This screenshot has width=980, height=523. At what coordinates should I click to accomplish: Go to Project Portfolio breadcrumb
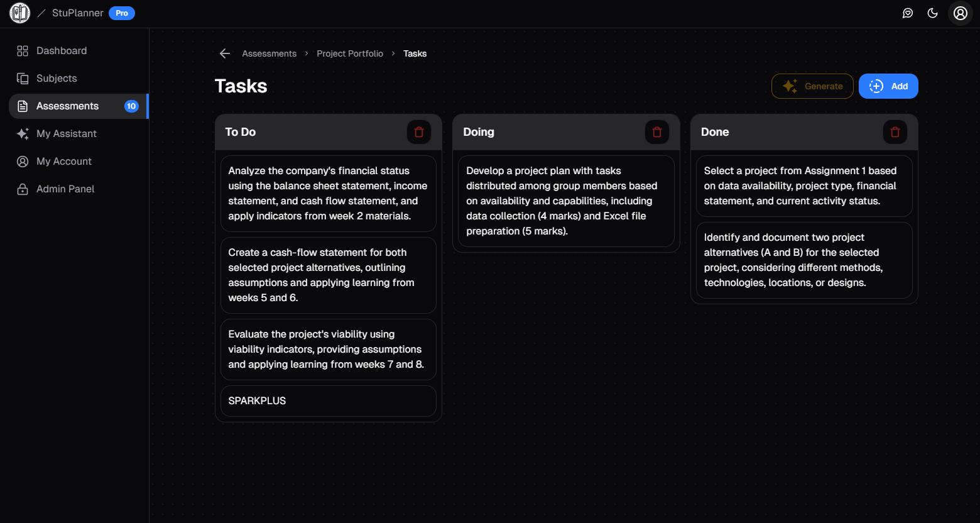350,53
